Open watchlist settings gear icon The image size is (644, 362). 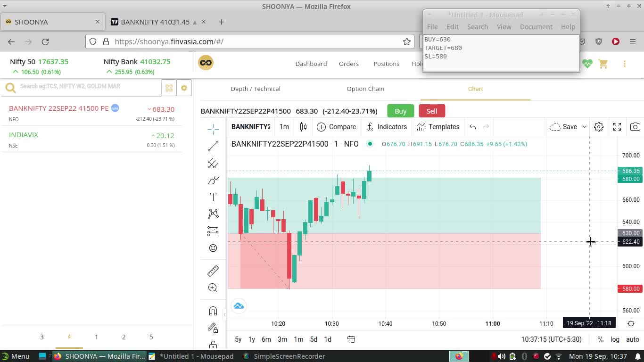click(x=184, y=88)
